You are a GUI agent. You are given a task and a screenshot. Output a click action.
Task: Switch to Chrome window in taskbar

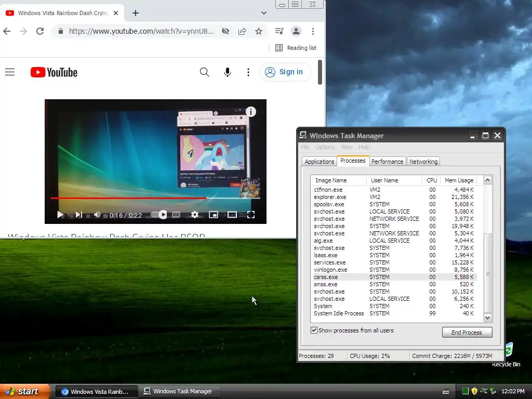click(x=96, y=392)
